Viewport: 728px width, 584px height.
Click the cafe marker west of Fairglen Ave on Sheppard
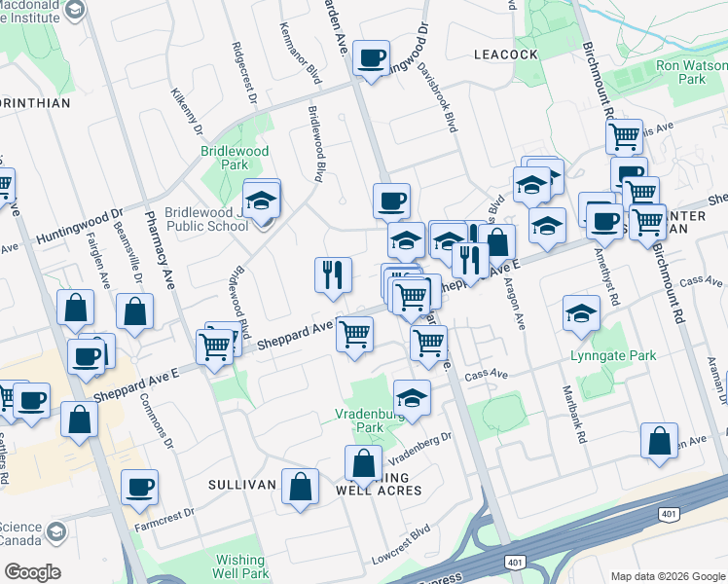[x=87, y=360]
